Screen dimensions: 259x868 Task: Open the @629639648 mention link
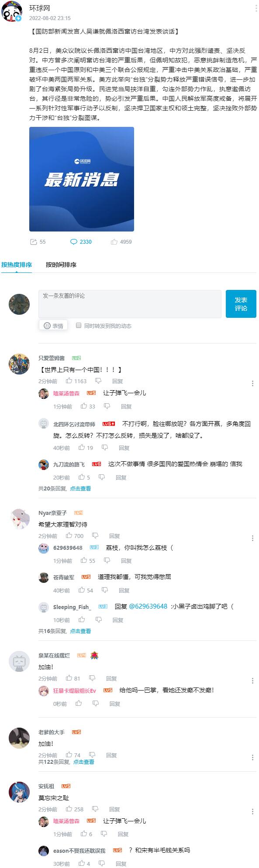[148, 606]
